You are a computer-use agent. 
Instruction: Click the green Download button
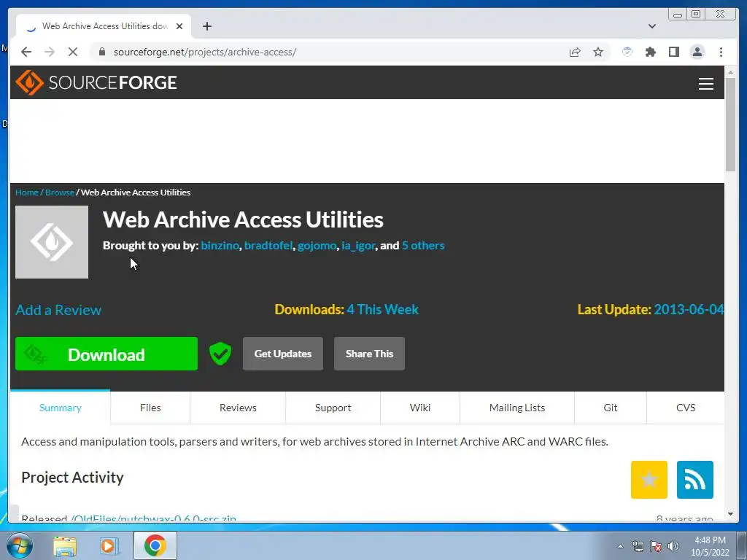(107, 354)
